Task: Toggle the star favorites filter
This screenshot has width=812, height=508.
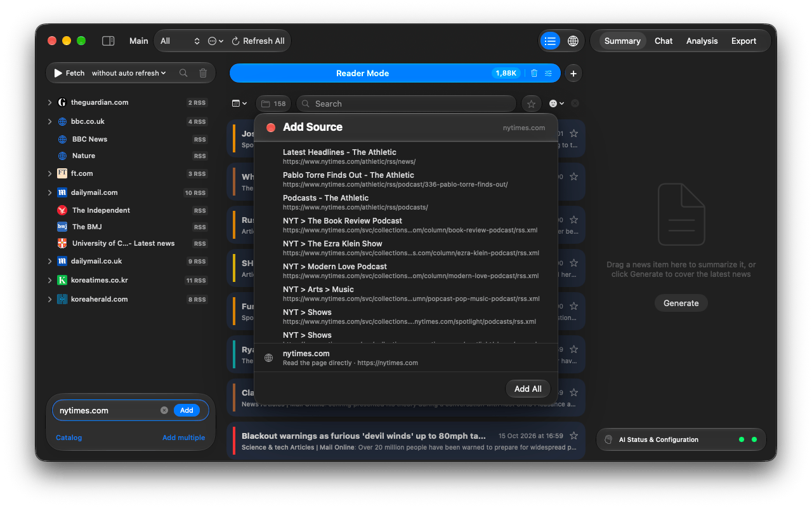Action: click(532, 104)
